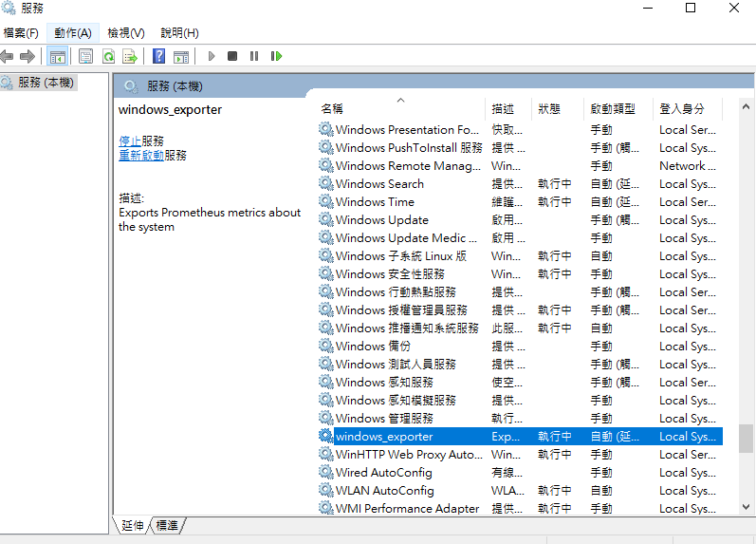The image size is (756, 544).
Task: Click the Export List toolbar icon
Action: [x=130, y=57]
